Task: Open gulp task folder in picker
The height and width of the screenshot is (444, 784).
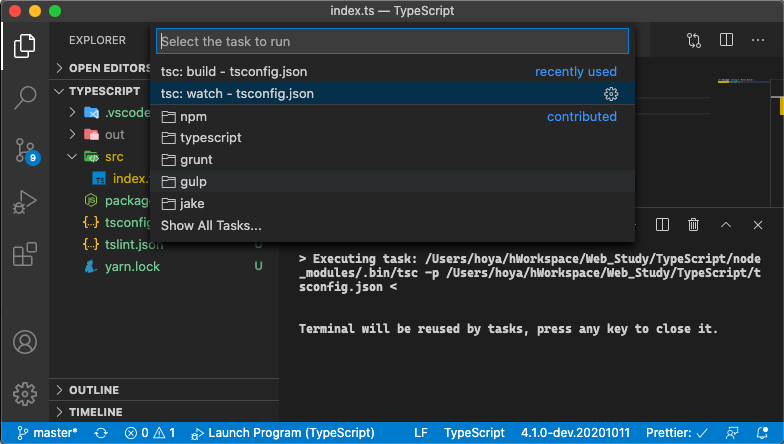Action: point(392,182)
